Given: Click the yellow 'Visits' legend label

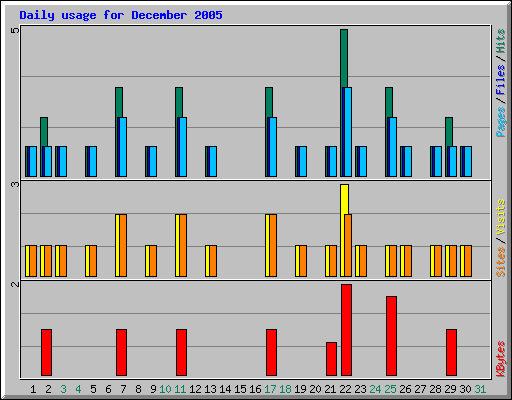Looking at the screenshot, I should 500,217.
